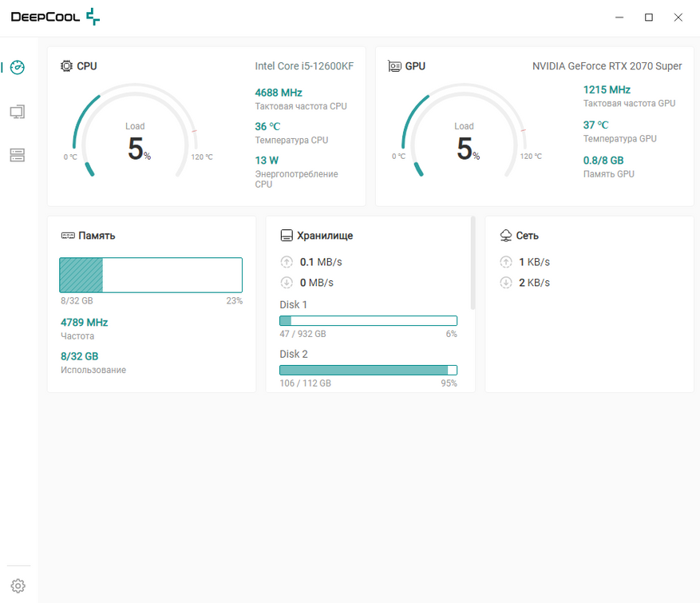Close the DeepCool window
This screenshot has height=603, width=700.
click(678, 18)
